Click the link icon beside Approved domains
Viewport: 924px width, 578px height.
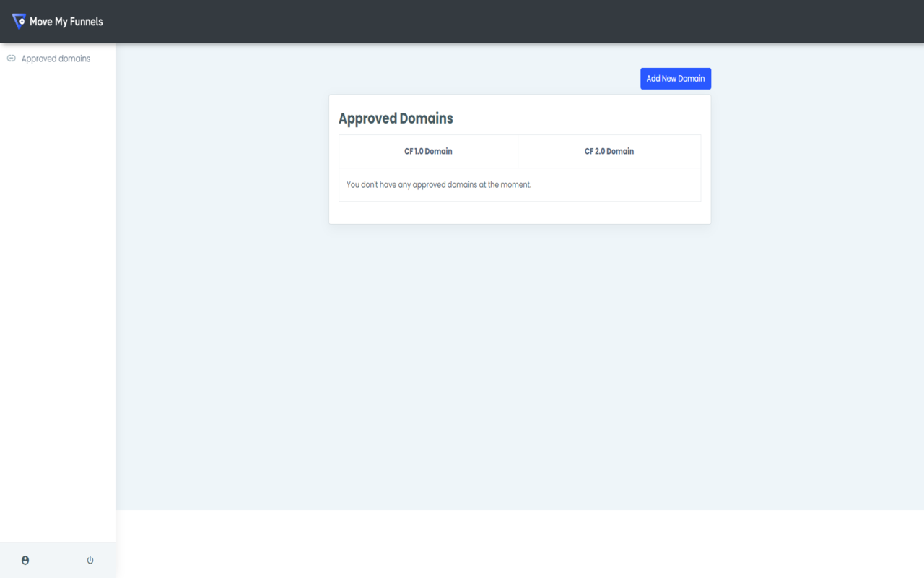(11, 58)
